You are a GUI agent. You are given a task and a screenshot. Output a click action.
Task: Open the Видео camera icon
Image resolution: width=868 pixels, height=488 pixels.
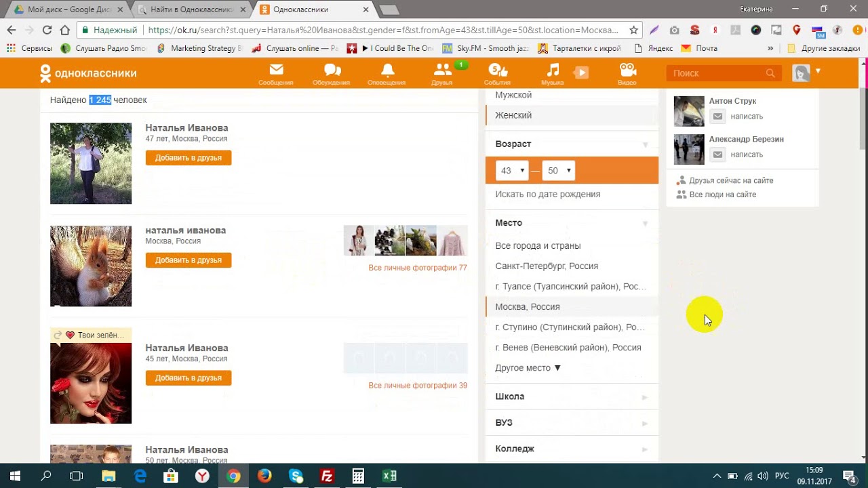[627, 73]
